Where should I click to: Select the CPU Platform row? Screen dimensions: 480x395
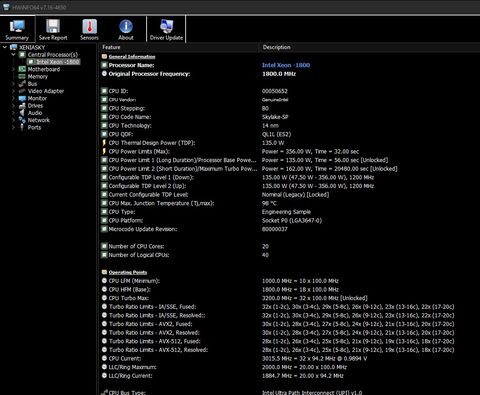(289, 221)
